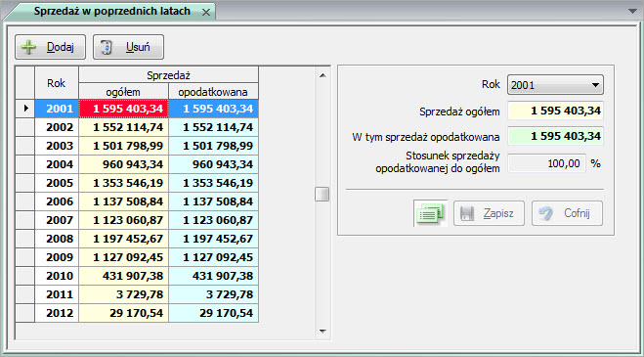Viewport: 644px width, 357px height.
Task: Click the Dodaj (add) button
Action: (50, 47)
